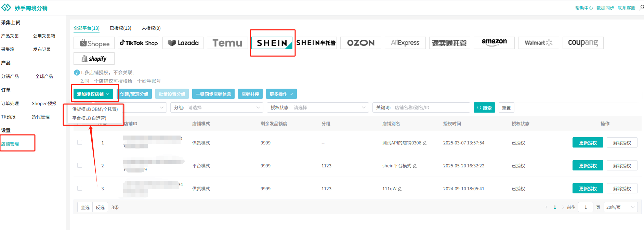Open 货代管理 in the sidebar
644x230 pixels.
[x=41, y=117]
